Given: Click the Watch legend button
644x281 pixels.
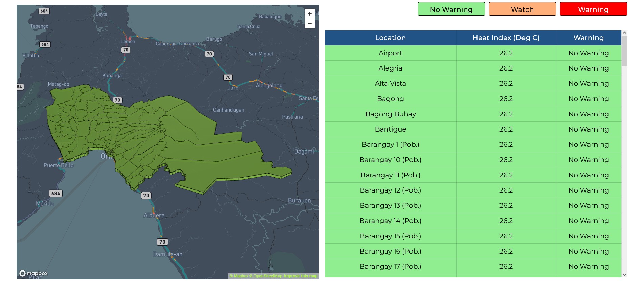Looking at the screenshot, I should coord(522,9).
